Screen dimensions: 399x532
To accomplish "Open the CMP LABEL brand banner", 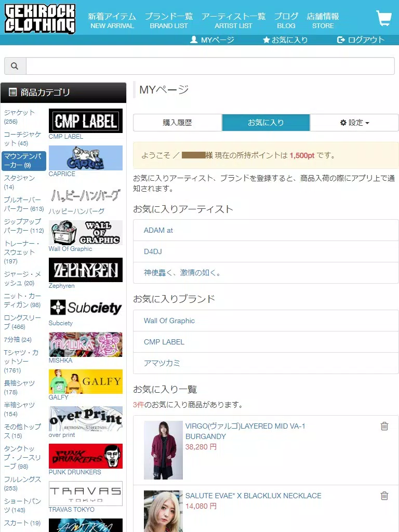I will (x=86, y=121).
